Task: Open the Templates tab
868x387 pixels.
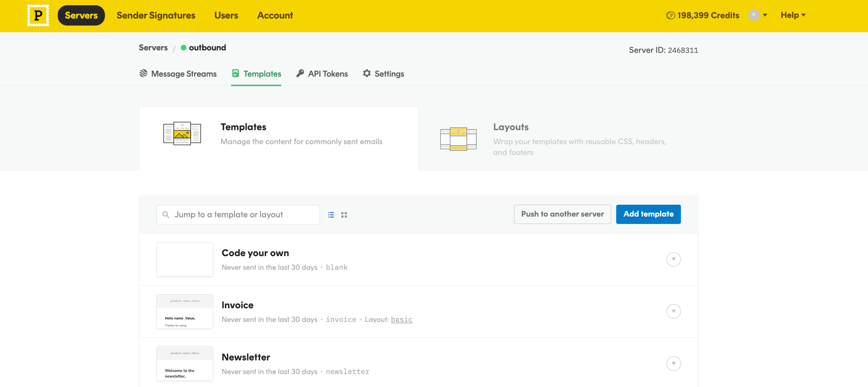Action: (x=256, y=73)
